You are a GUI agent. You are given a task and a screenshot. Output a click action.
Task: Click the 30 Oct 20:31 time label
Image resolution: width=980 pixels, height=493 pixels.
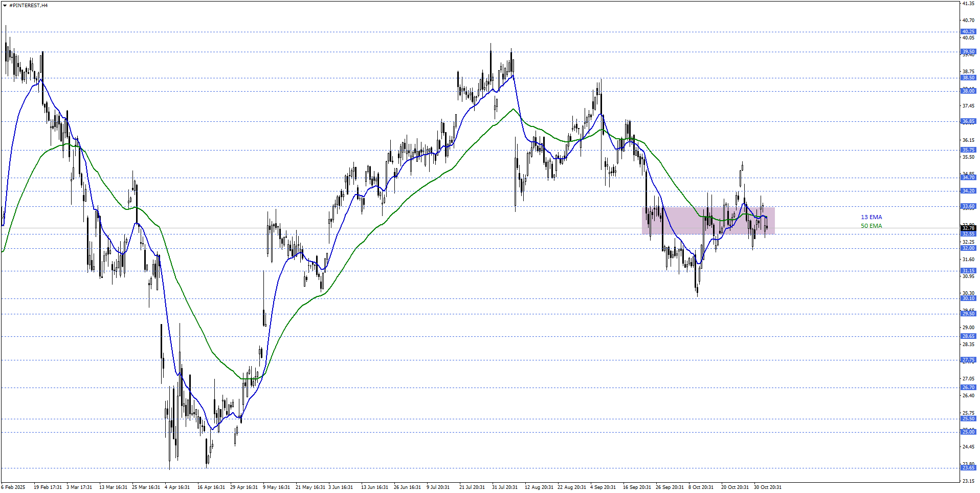tap(767, 487)
